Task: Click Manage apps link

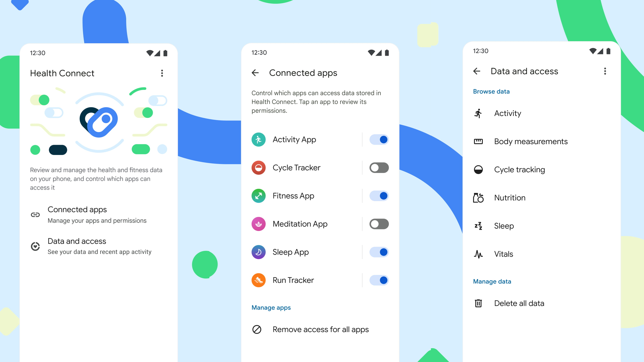Action: [x=271, y=307]
